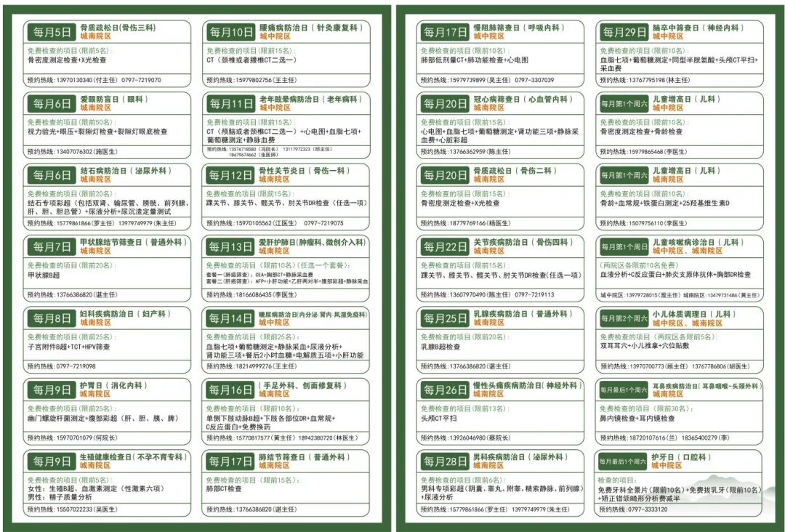Click the "每月28日" date badge
The width and height of the screenshot is (785, 532).
(x=445, y=462)
